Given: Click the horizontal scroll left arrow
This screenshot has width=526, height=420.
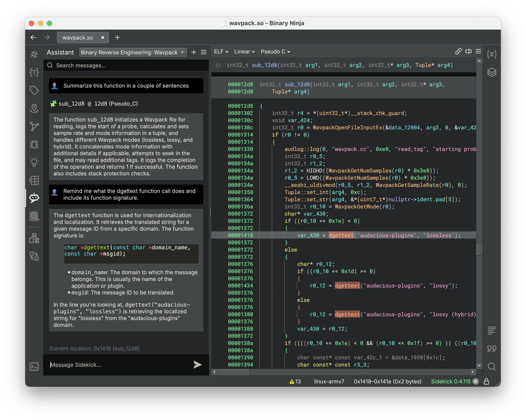Looking at the screenshot, I should pos(214,372).
